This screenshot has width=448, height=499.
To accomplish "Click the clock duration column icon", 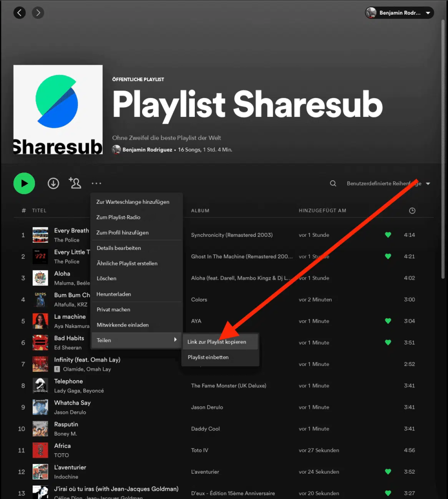I will click(412, 211).
